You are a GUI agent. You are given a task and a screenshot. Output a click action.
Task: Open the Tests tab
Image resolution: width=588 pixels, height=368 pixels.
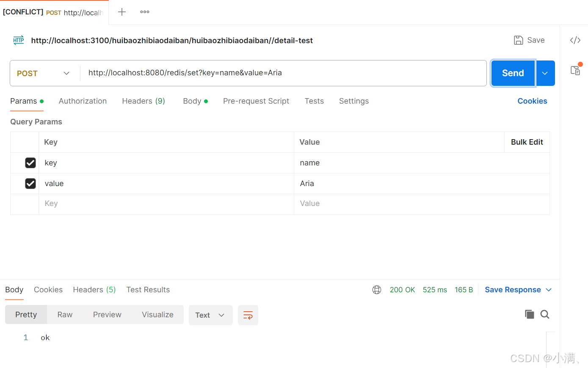pyautogui.click(x=314, y=101)
